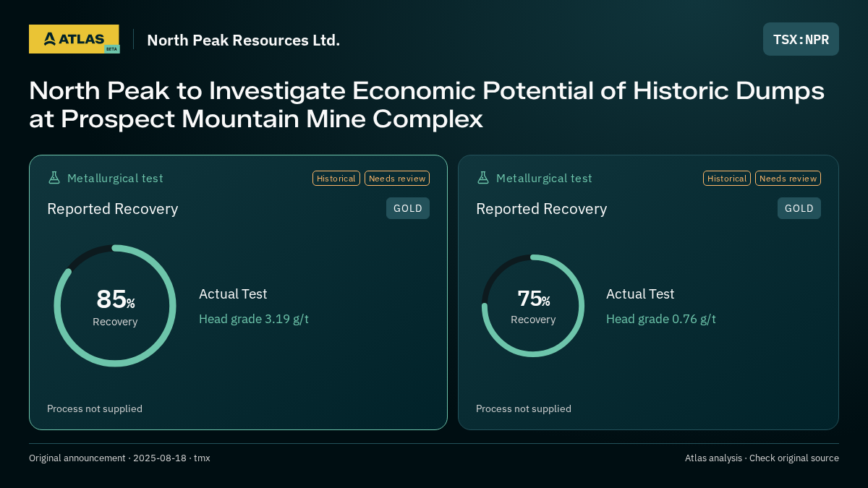The image size is (868, 488).
Task: Click the Needs review tag on the 3.19 g/t card
Action: (397, 179)
